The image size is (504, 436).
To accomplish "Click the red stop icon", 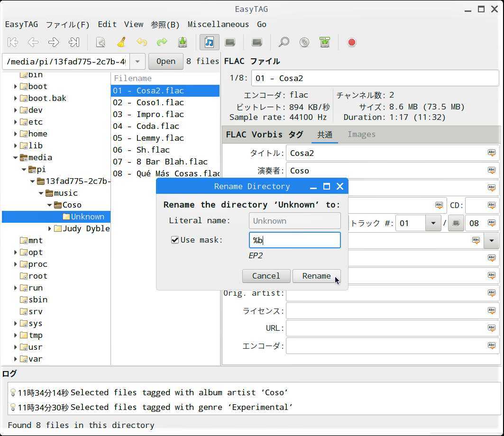I will [x=352, y=42].
